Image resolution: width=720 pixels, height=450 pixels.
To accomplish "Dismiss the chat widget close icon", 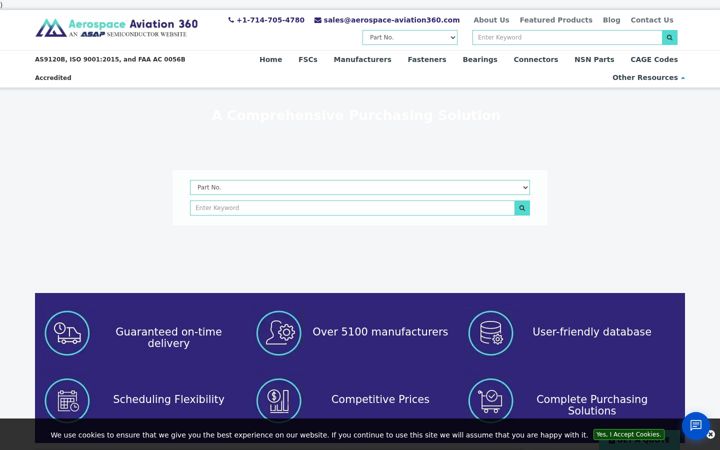I will click(x=711, y=434).
